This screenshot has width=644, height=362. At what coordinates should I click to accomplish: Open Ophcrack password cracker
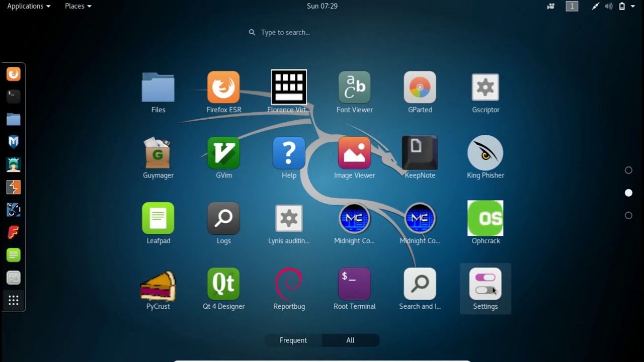[x=485, y=223]
